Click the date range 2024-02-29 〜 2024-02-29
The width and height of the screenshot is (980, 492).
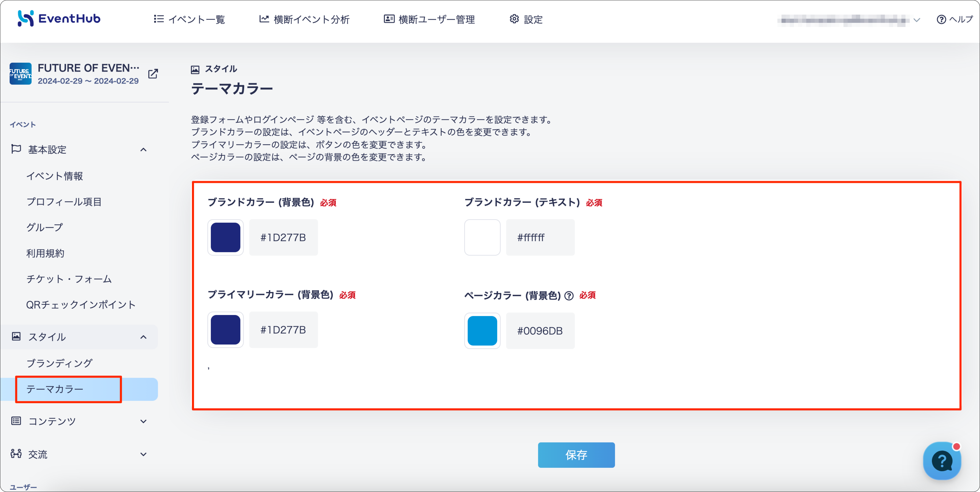coord(88,81)
